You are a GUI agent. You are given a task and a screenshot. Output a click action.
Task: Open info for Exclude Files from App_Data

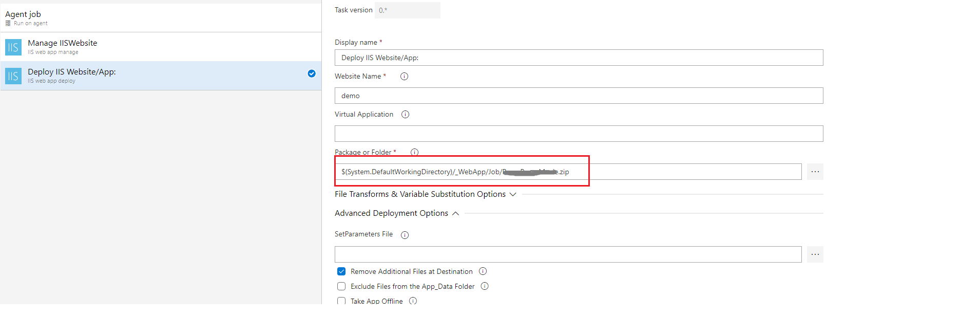485,286
